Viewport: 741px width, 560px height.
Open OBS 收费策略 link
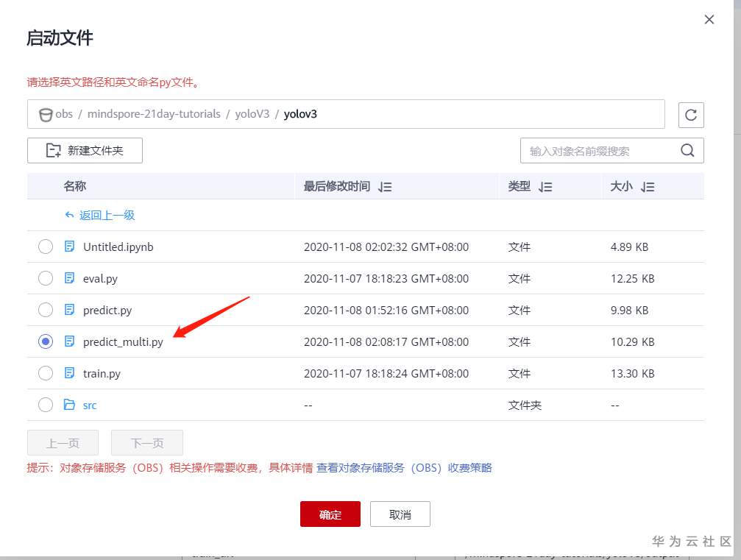point(405,468)
